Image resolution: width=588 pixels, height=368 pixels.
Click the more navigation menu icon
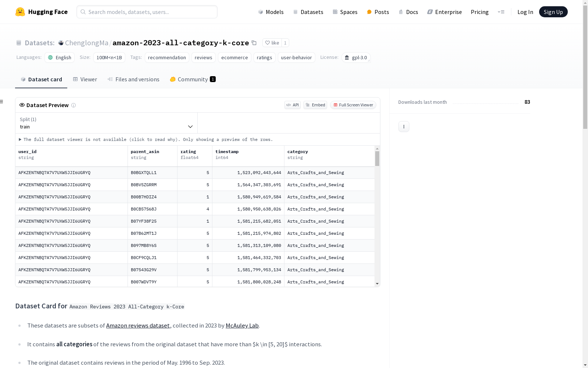[501, 12]
